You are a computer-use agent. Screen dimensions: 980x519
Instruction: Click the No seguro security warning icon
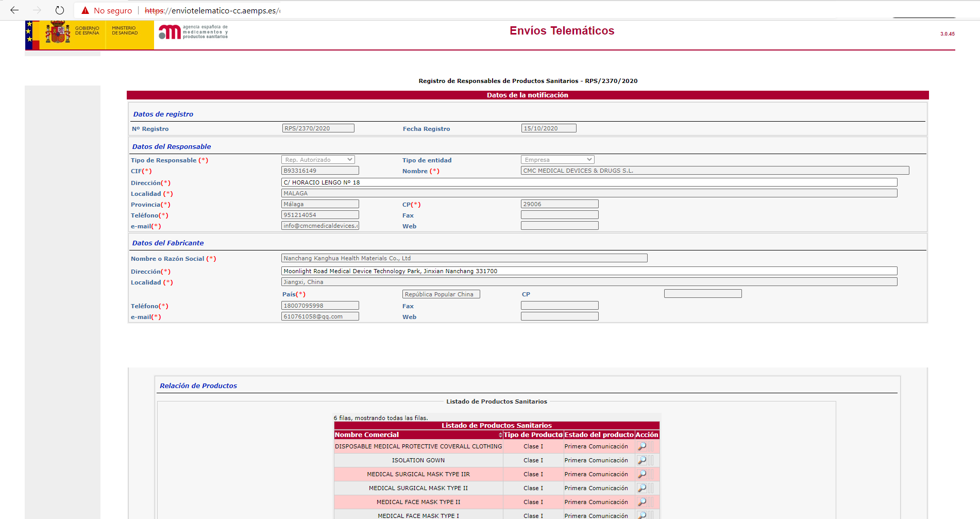tap(86, 10)
